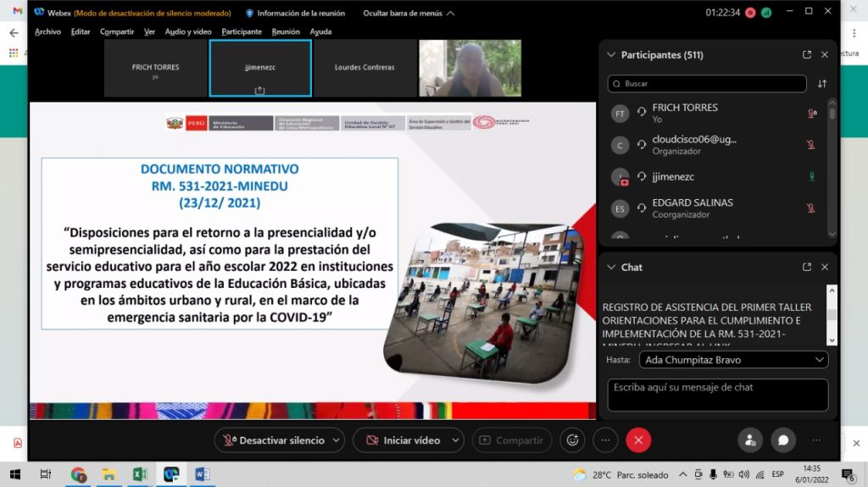Screen dimensions: 868x487
Task: Open the Audio y vídeo menu
Action: pyautogui.click(x=188, y=31)
